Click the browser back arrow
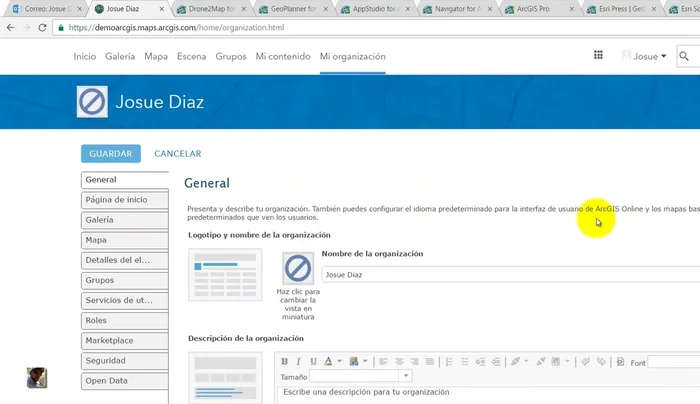 coord(10,28)
